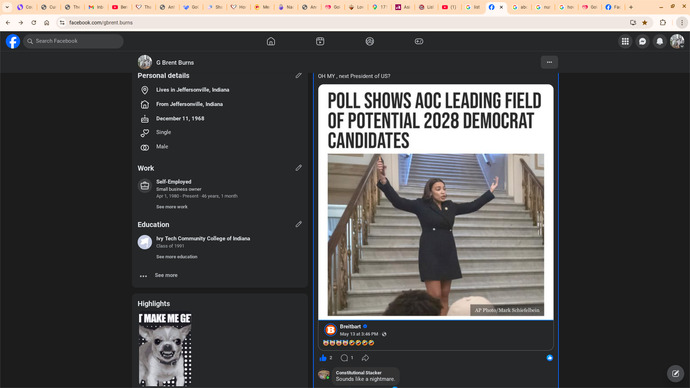The width and height of the screenshot is (690, 388).
Task: Reload the page with refresh icon
Action: click(x=34, y=22)
